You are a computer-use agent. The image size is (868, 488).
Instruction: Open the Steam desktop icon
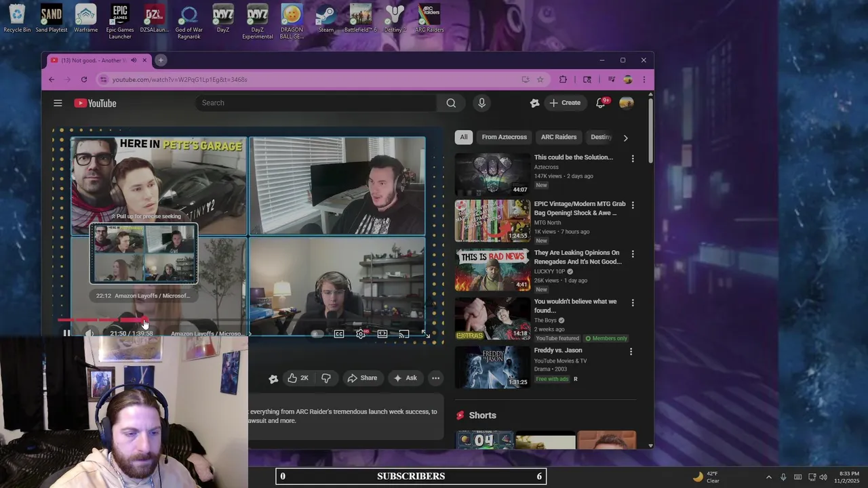pyautogui.click(x=326, y=19)
